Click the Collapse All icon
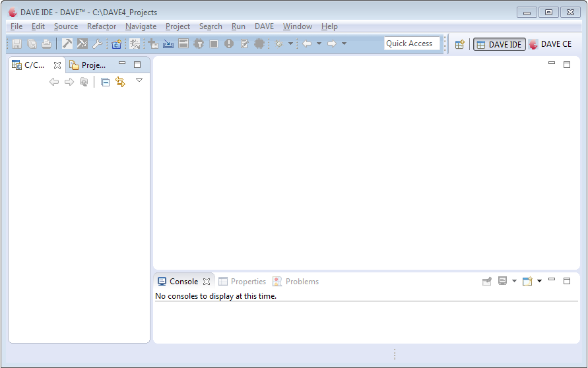Screen dimensions: 588x368 coord(106,82)
